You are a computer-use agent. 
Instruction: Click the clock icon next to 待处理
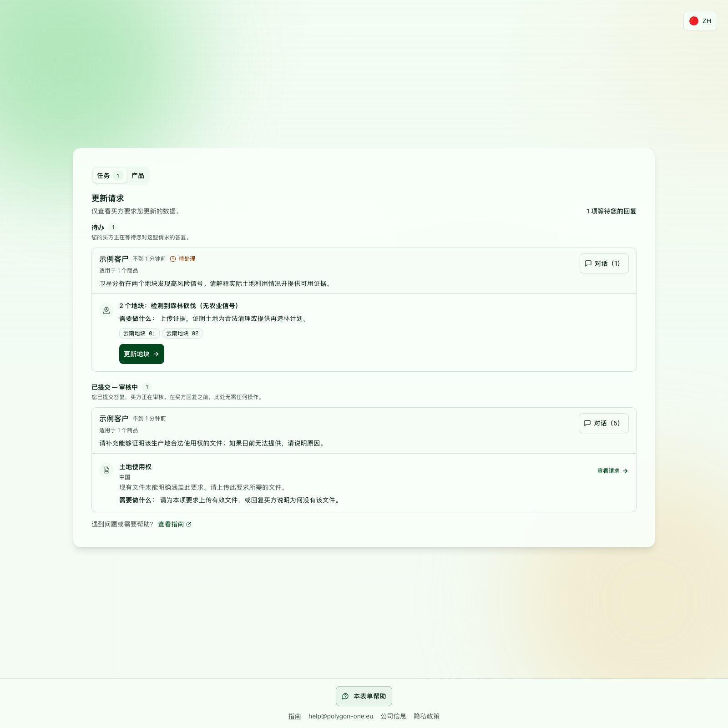click(173, 259)
